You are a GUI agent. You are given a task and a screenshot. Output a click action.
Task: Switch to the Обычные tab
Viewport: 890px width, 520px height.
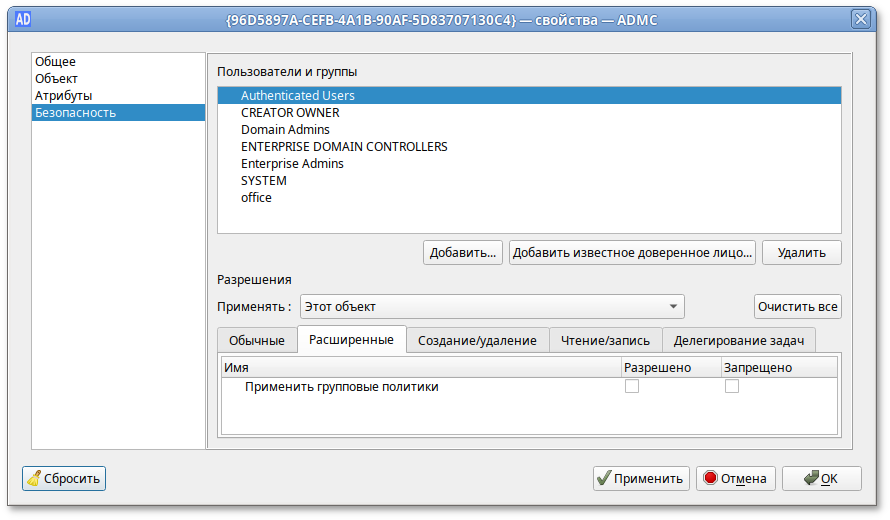pyautogui.click(x=257, y=341)
